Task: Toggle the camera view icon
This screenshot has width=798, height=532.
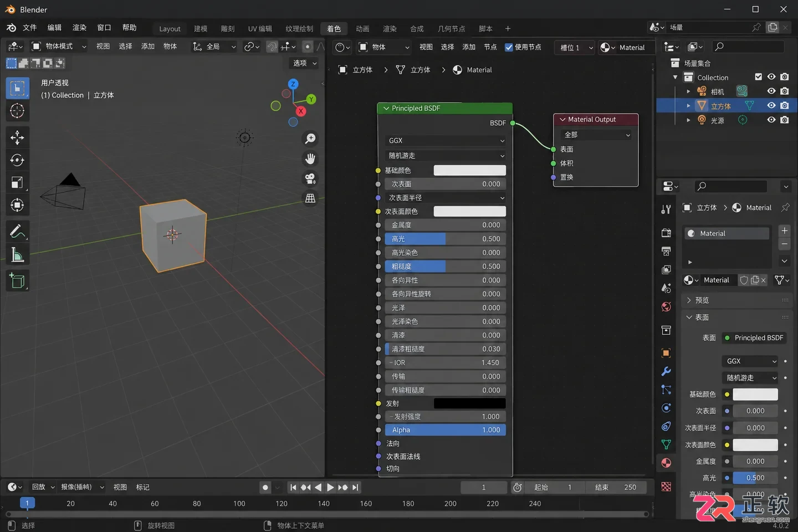Action: coord(310,178)
